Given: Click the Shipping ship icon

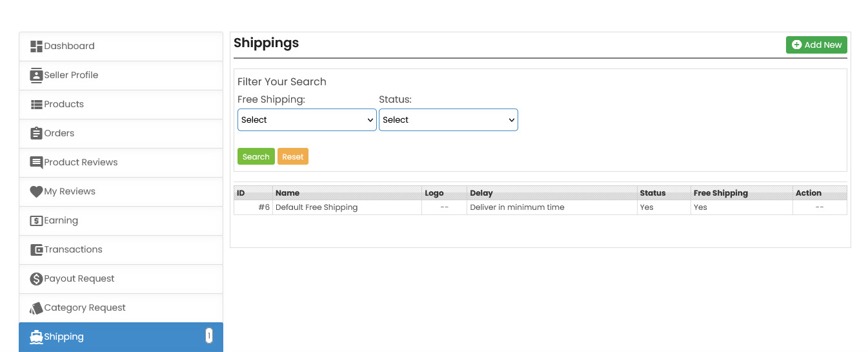Looking at the screenshot, I should click(36, 337).
